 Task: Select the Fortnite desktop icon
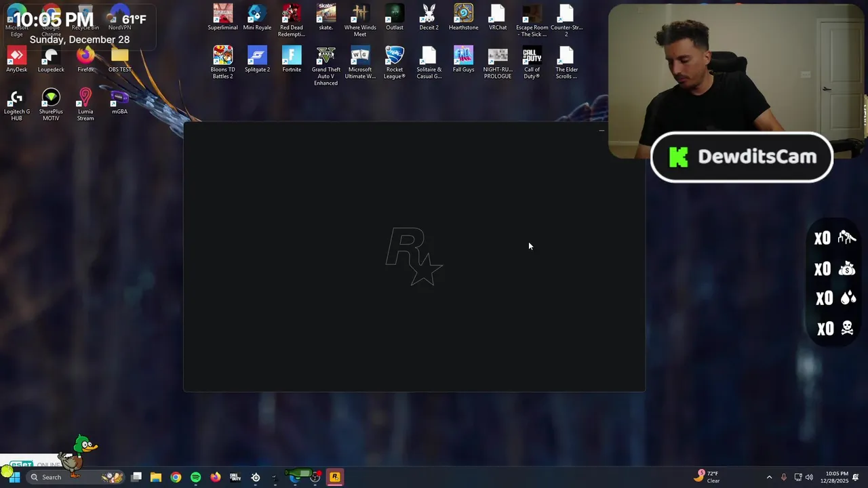(x=292, y=60)
